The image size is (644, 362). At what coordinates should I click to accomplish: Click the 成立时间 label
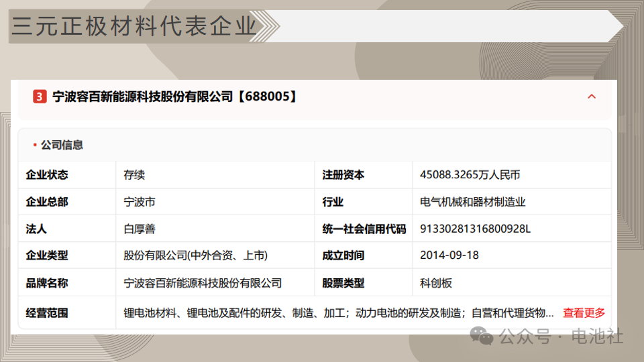point(343,255)
